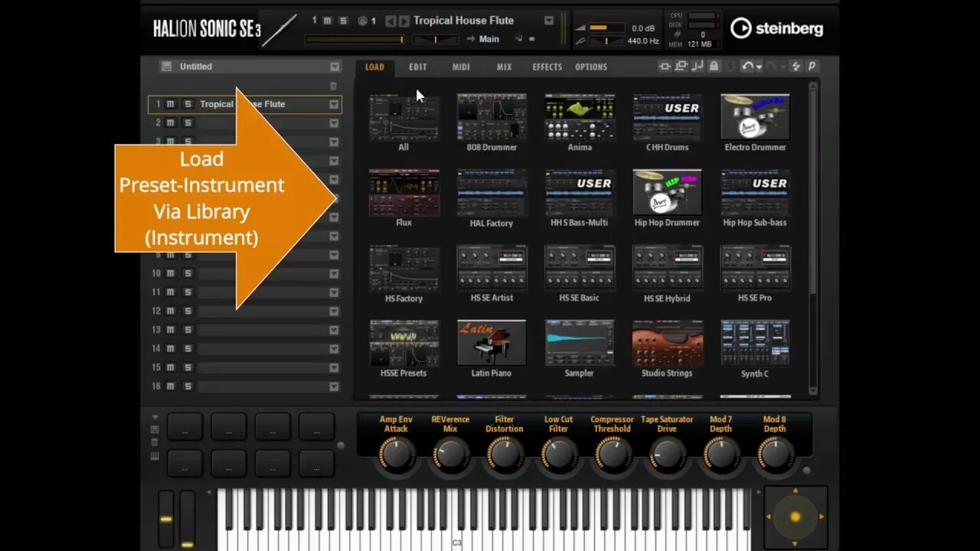The image size is (980, 551).
Task: Click the MIDI reset lightning icon
Action: pyautogui.click(x=795, y=67)
